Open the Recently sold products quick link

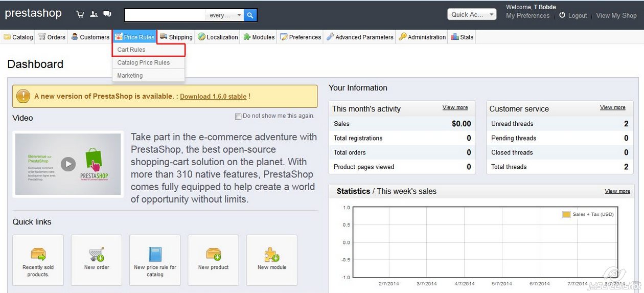click(38, 260)
